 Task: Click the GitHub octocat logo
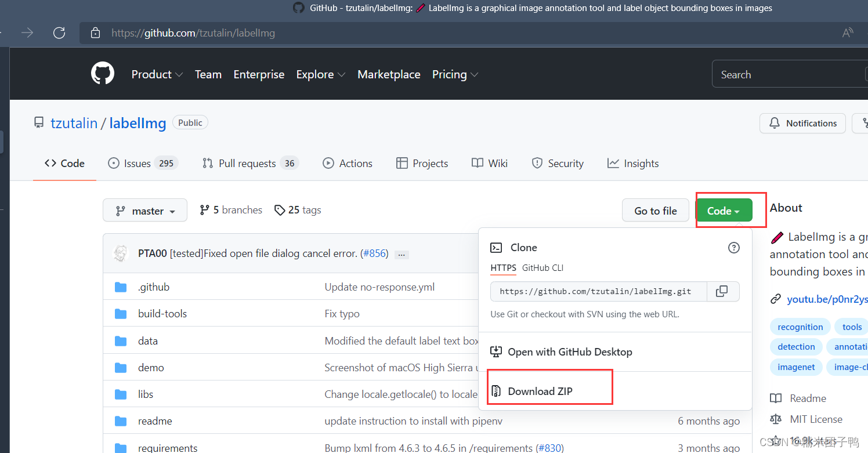tap(103, 74)
